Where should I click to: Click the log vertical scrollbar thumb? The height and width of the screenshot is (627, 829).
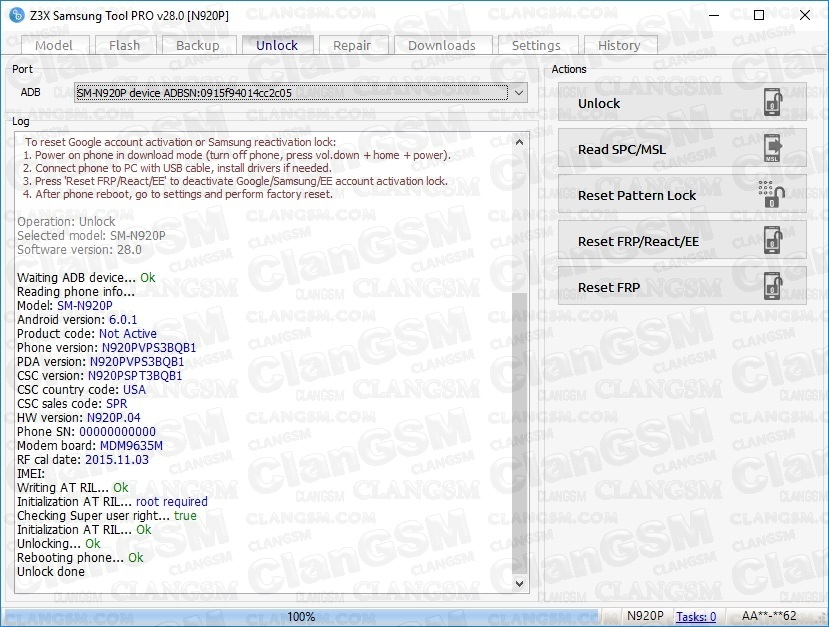click(520, 433)
